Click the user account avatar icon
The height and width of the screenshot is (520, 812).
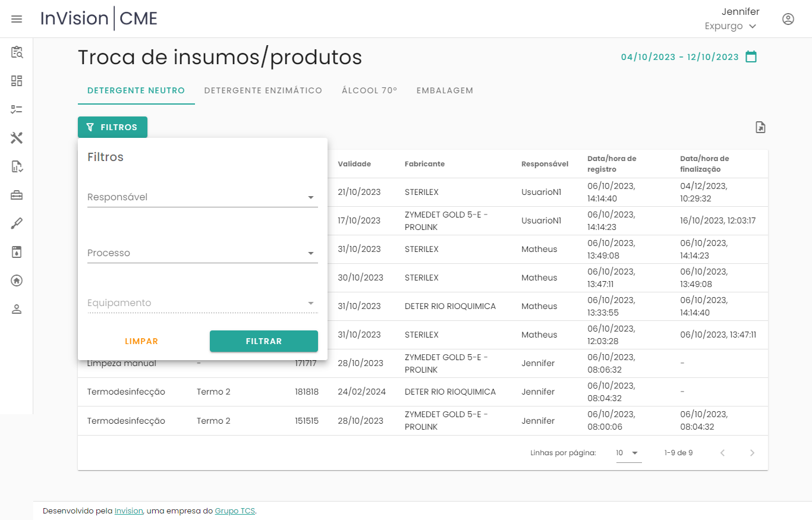pyautogui.click(x=788, y=19)
